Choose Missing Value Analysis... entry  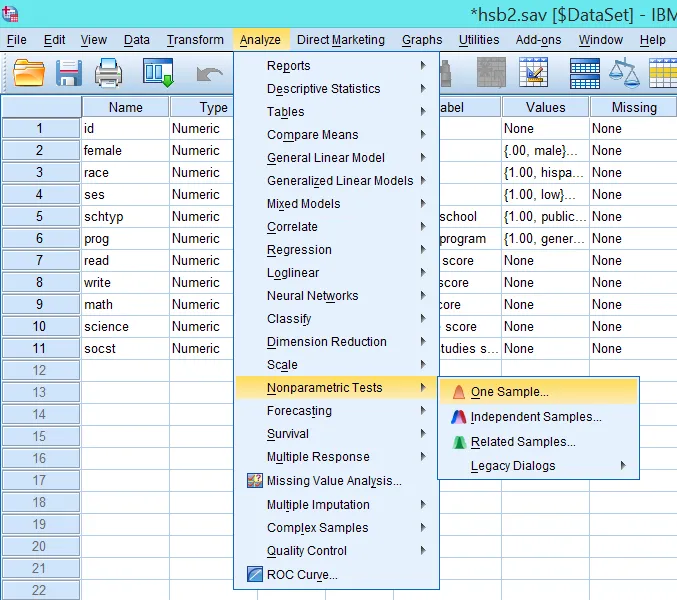[x=337, y=480]
